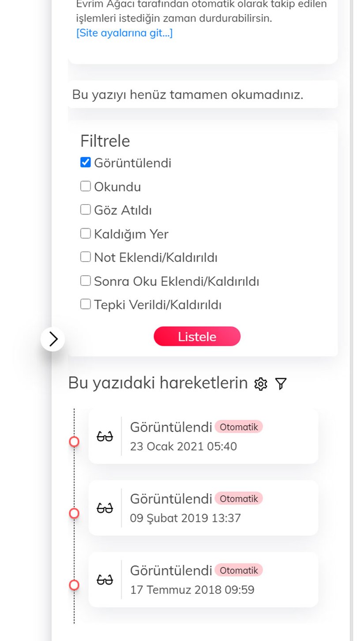Click glasses icon on 17 Temmuz 2018 entry
Screen dimensions: 364x641
[105, 580]
